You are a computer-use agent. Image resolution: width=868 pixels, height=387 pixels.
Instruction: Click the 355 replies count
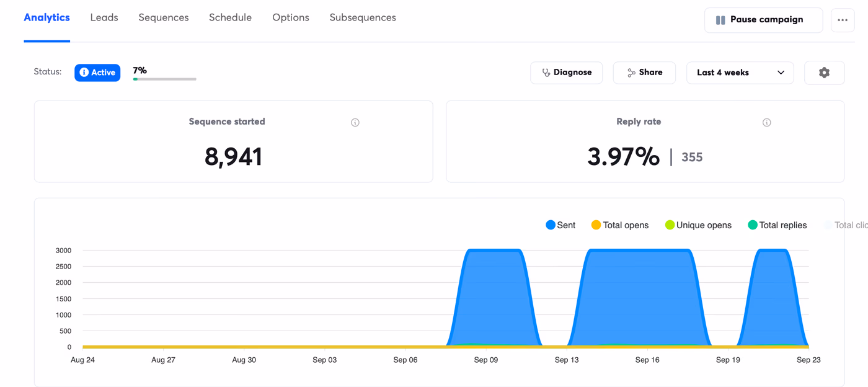pos(692,158)
